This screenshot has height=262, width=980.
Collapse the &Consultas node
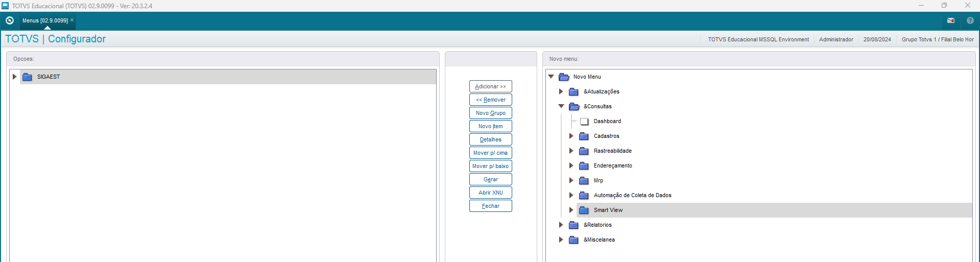[561, 106]
